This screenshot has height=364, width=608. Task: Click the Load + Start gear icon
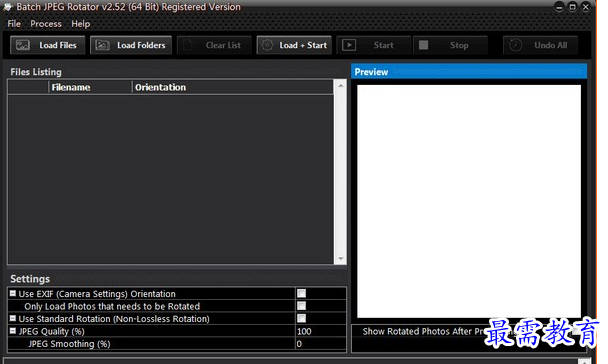267,45
